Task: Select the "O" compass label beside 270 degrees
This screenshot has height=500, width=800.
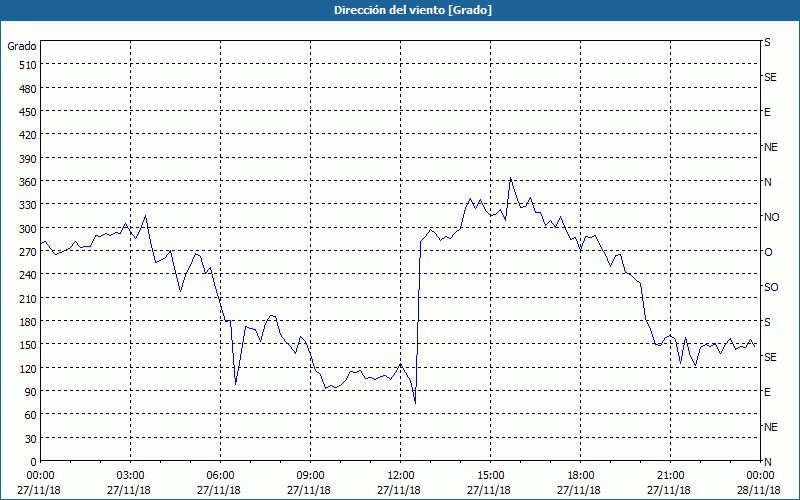Action: coord(768,252)
